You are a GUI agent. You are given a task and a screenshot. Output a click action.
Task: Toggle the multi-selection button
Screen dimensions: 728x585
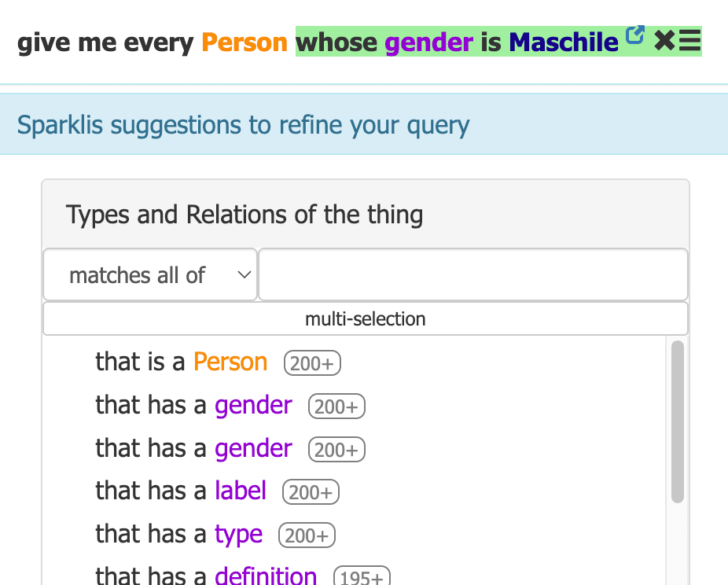[366, 319]
